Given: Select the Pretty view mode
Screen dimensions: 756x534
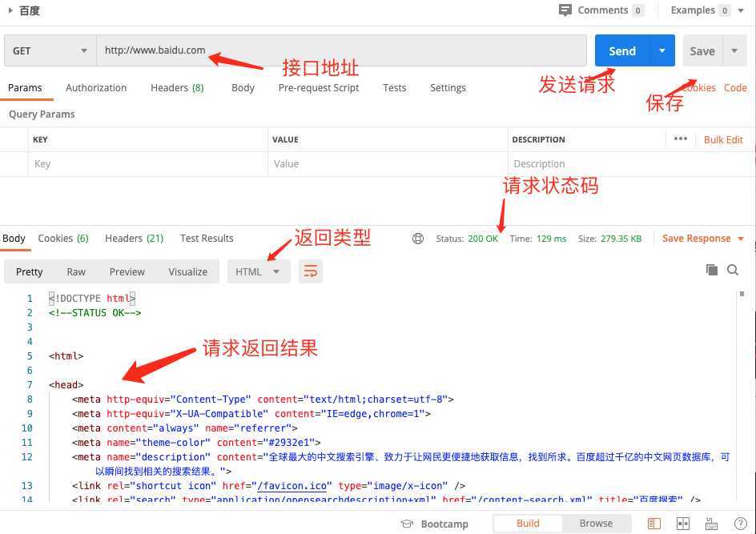Looking at the screenshot, I should tap(29, 272).
